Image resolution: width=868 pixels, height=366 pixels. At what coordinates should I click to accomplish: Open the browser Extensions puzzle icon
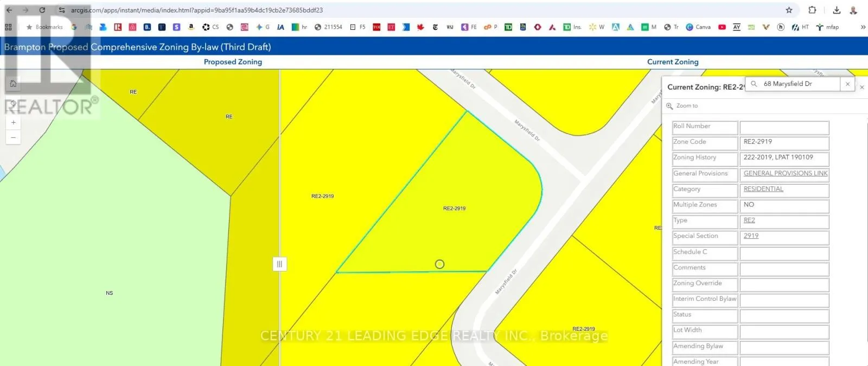click(x=812, y=10)
